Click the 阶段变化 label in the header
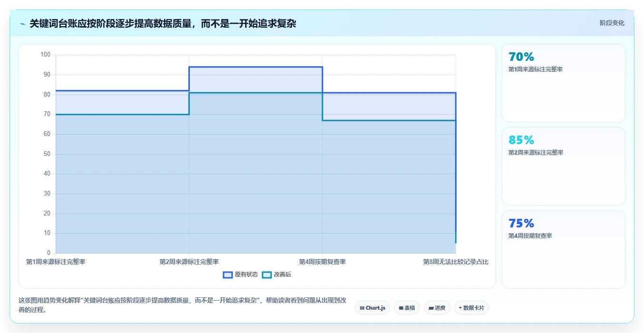Screen dimensions: 644x333 (612, 23)
